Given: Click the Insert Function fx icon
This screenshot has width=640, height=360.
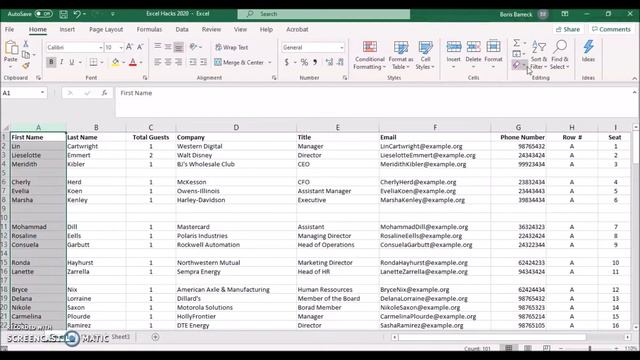Looking at the screenshot, I should (104, 93).
